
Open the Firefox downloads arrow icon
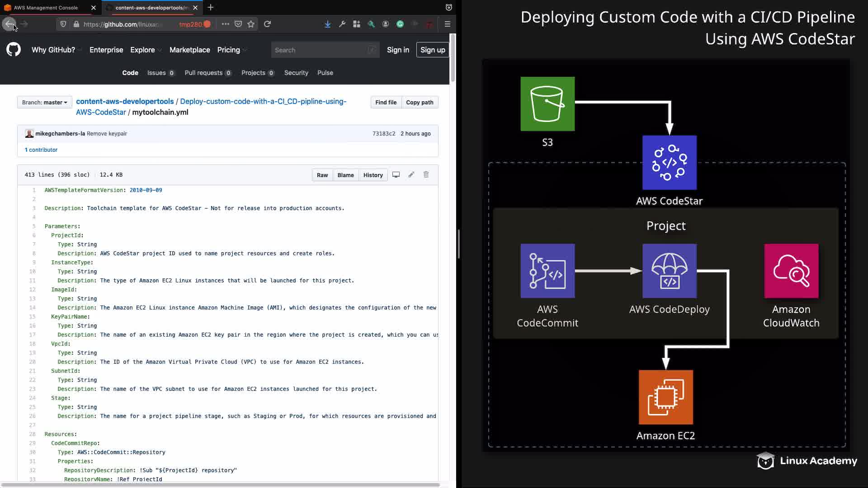[327, 24]
